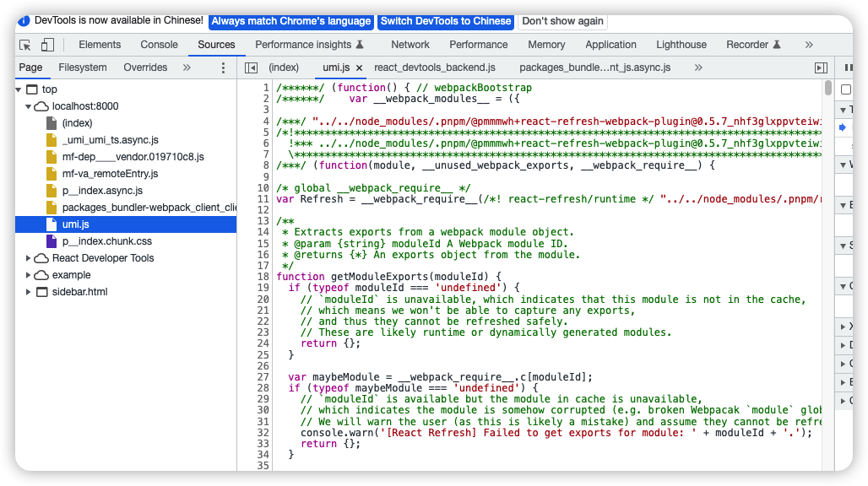Click Always match Chrome's language button
Image resolution: width=868 pixels, height=486 pixels.
tap(291, 21)
